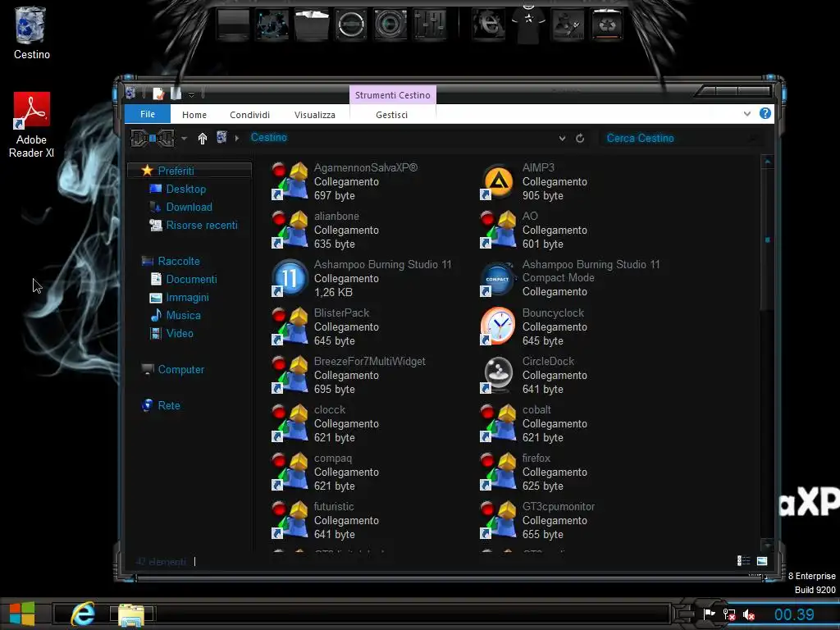Viewport: 840px width, 630px height.
Task: Switch to the Home ribbon tab
Action: pyautogui.click(x=194, y=115)
